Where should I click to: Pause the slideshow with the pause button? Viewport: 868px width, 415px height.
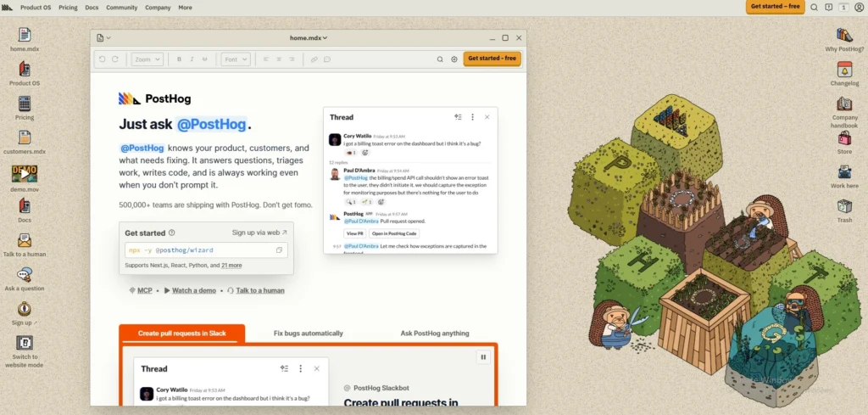tap(483, 357)
